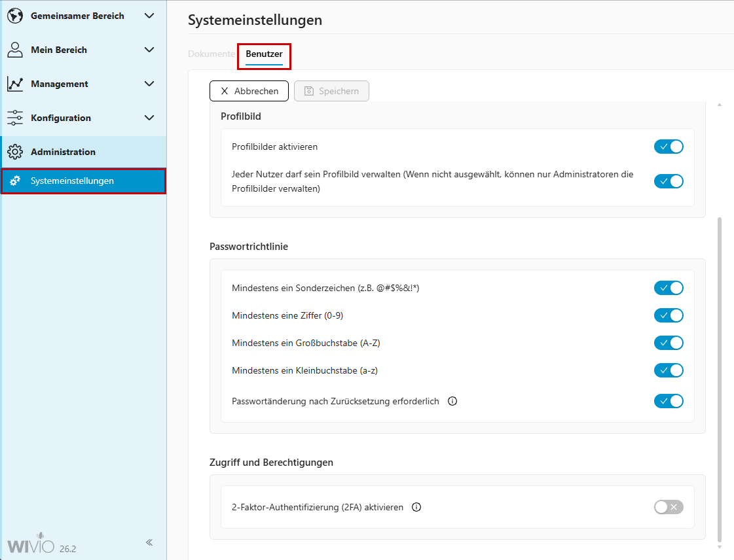Click the gear icon beside Administration
The width and height of the screenshot is (734, 560).
click(15, 152)
